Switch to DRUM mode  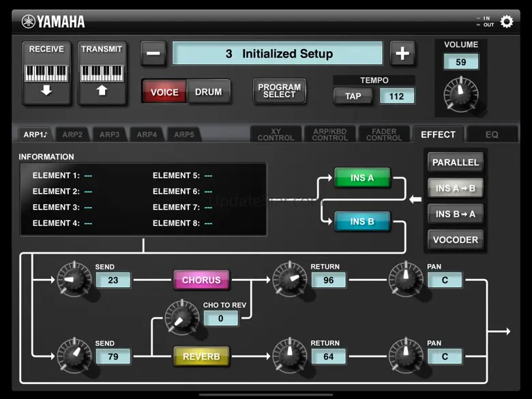(x=208, y=92)
